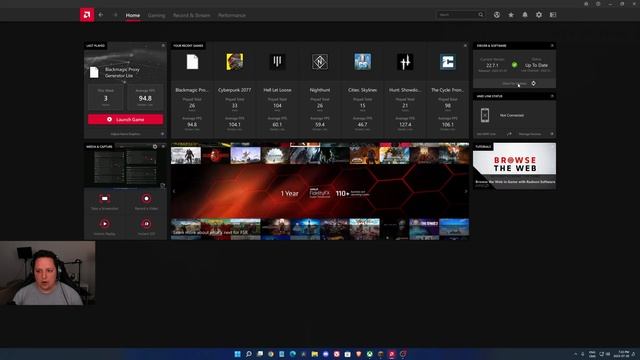The width and height of the screenshot is (640, 360).
Task: Go back with the left arrow
Action: 101,15
